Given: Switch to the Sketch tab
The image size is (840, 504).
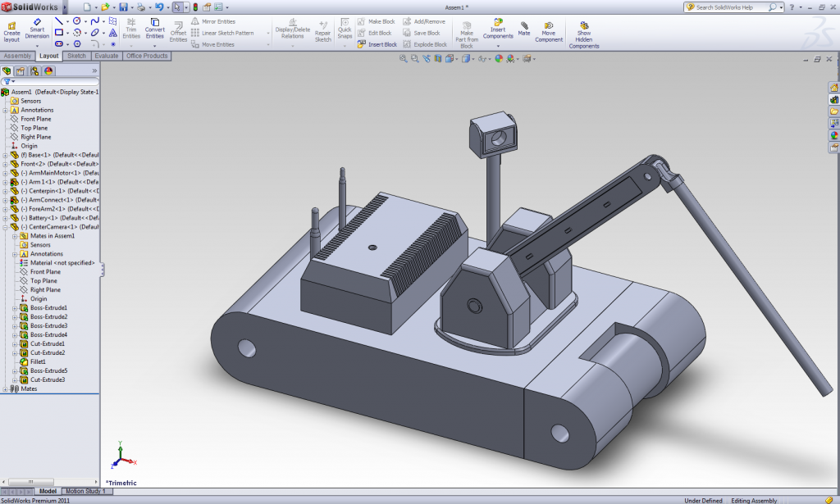Looking at the screenshot, I should tap(76, 56).
